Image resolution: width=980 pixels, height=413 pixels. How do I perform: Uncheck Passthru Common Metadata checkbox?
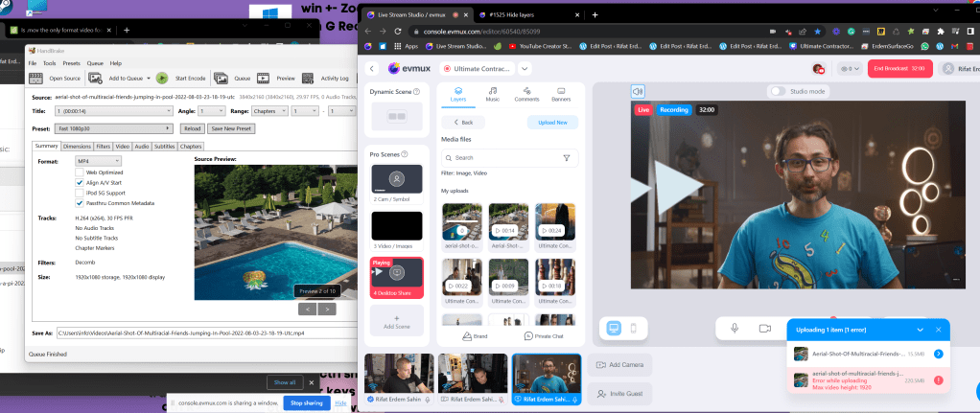[80, 203]
